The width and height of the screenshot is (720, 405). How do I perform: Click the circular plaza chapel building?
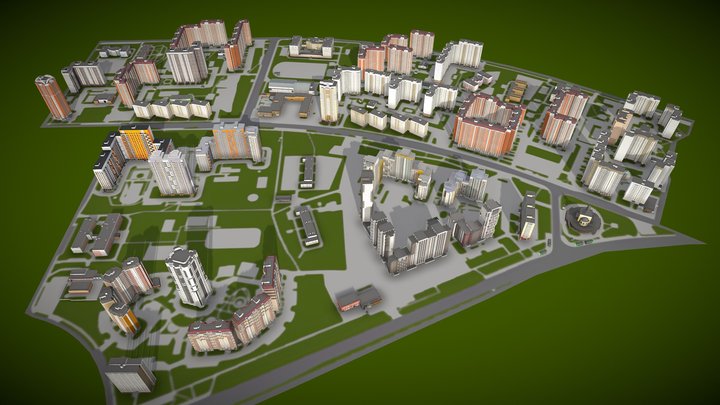(584, 219)
